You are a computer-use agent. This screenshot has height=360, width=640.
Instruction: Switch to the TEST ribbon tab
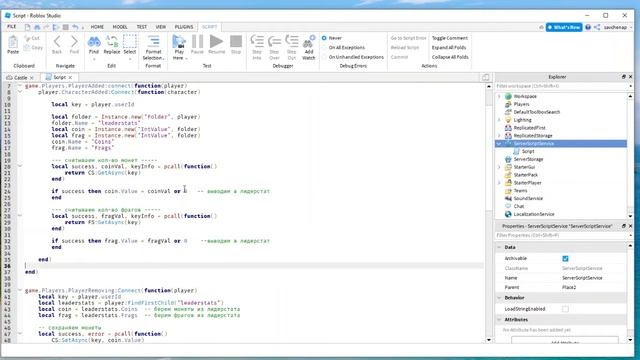pyautogui.click(x=142, y=27)
